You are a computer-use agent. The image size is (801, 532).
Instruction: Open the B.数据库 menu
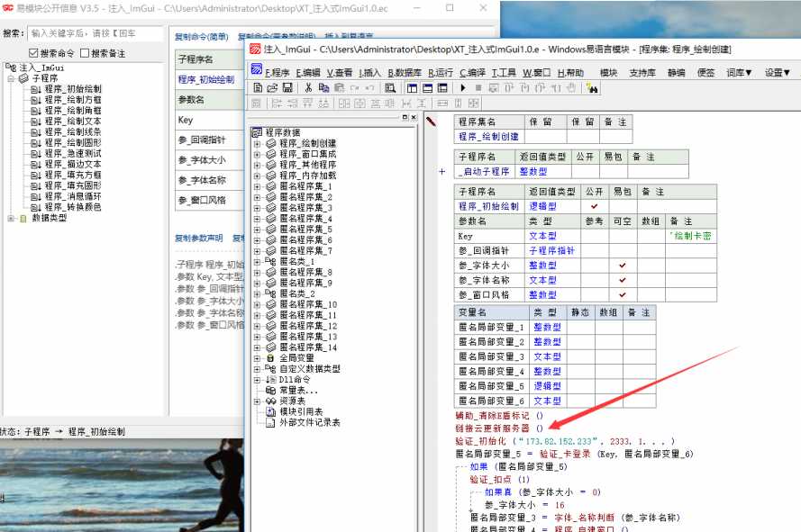[405, 73]
